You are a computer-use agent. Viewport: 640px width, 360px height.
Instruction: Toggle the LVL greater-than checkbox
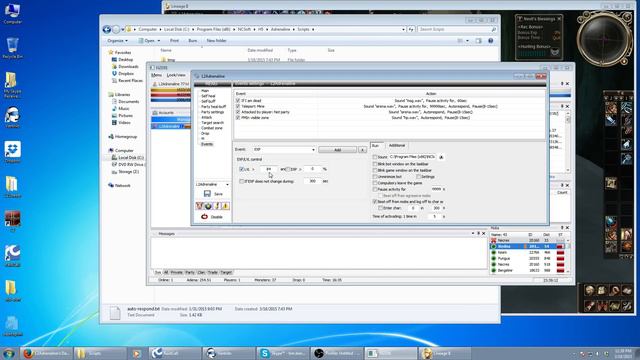(241, 169)
